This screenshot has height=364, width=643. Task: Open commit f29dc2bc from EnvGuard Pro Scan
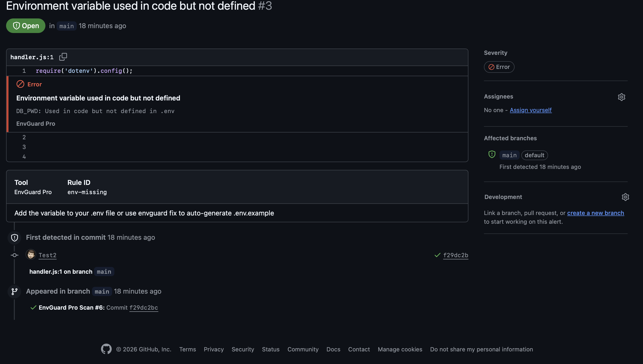144,307
